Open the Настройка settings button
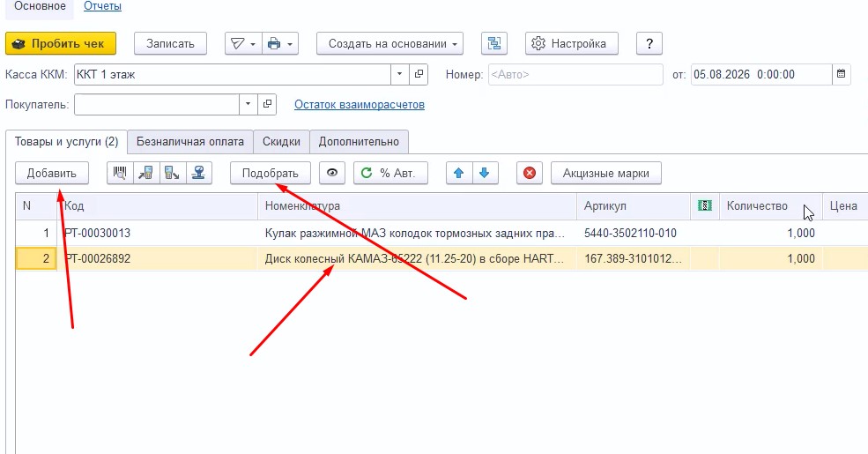The width and height of the screenshot is (868, 454). pyautogui.click(x=571, y=44)
